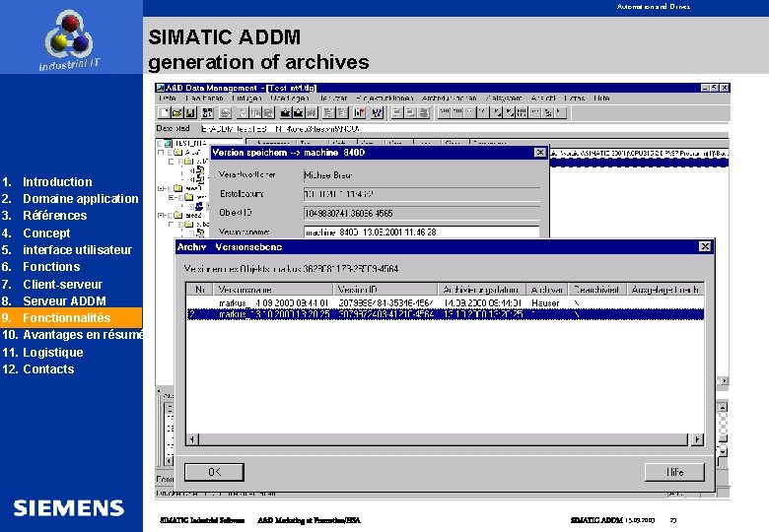Go to 6. Fonctions section
This screenshot has height=532, width=769.
[x=40, y=267]
